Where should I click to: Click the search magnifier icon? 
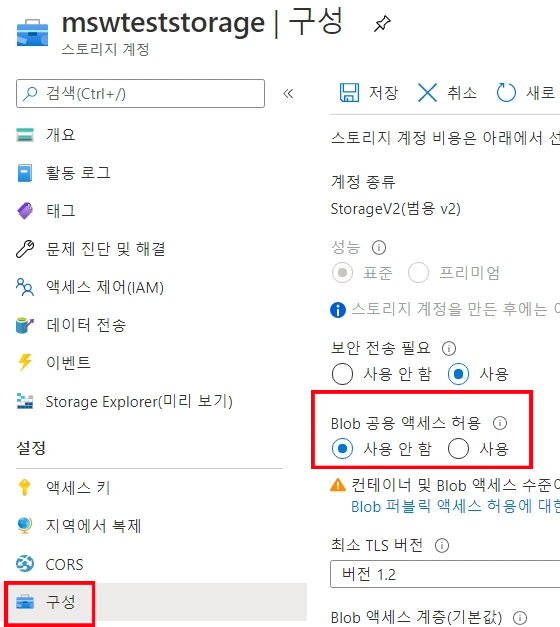click(30, 94)
